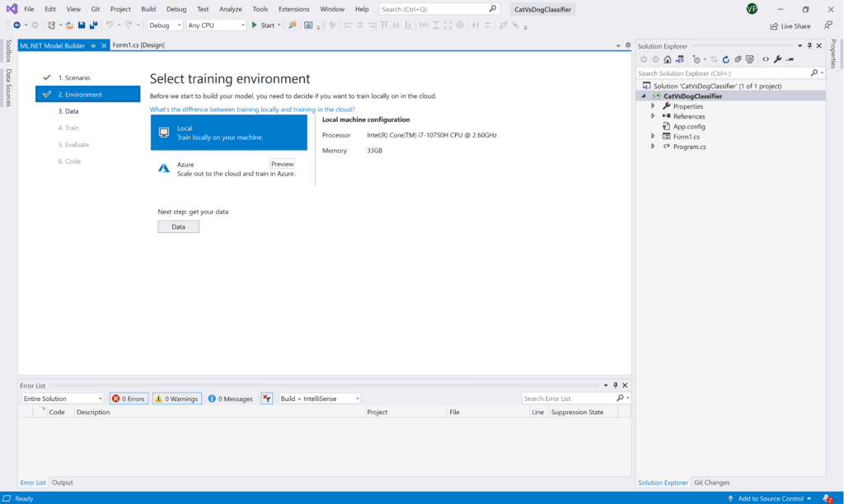844x504 pixels.
Task: Click the View Code icon in Solution Explorer
Action: (766, 58)
